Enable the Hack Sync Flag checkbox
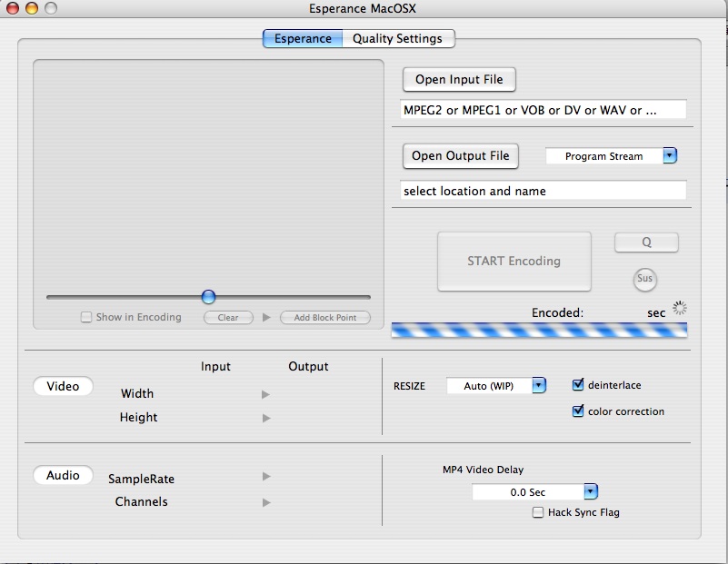The height and width of the screenshot is (564, 728). point(538,512)
